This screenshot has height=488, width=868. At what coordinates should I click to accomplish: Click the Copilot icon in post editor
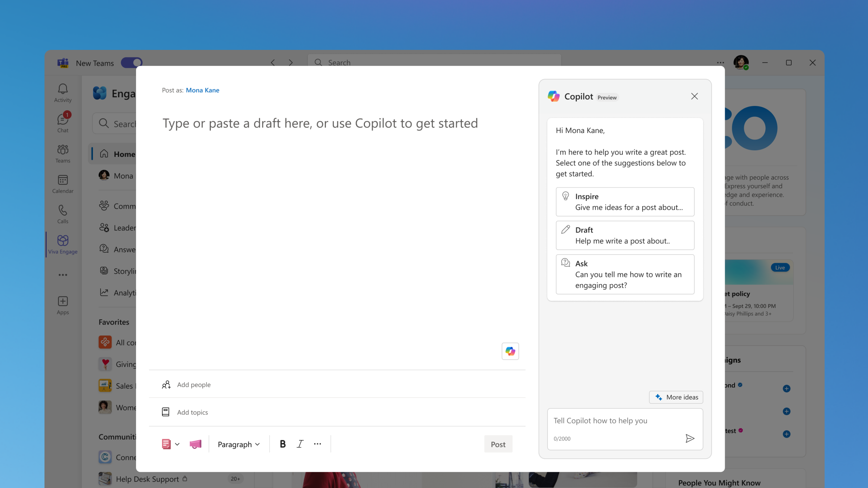[510, 351]
